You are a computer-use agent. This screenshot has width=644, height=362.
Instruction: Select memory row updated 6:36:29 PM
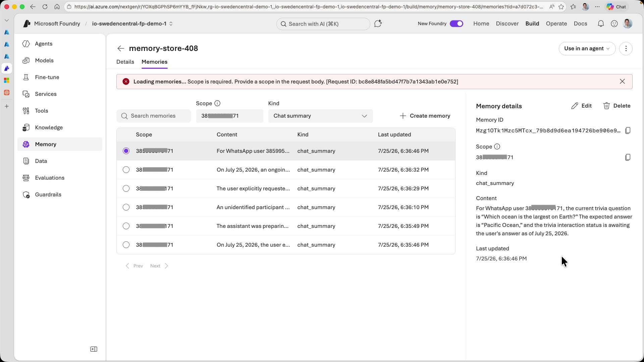tap(126, 188)
